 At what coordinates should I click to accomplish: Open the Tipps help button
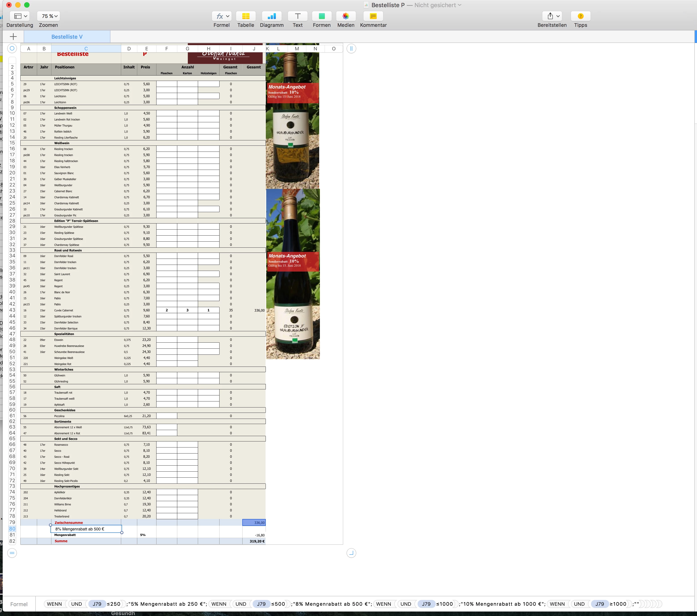click(x=580, y=16)
